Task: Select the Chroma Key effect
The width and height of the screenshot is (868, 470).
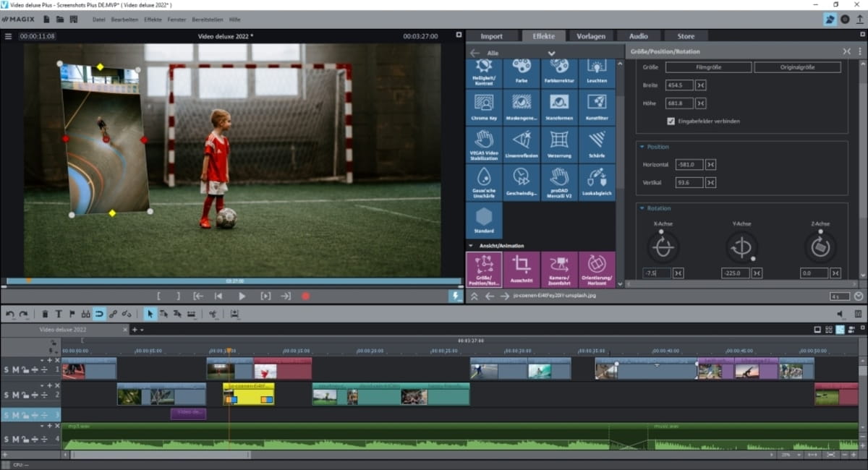Action: coord(484,106)
